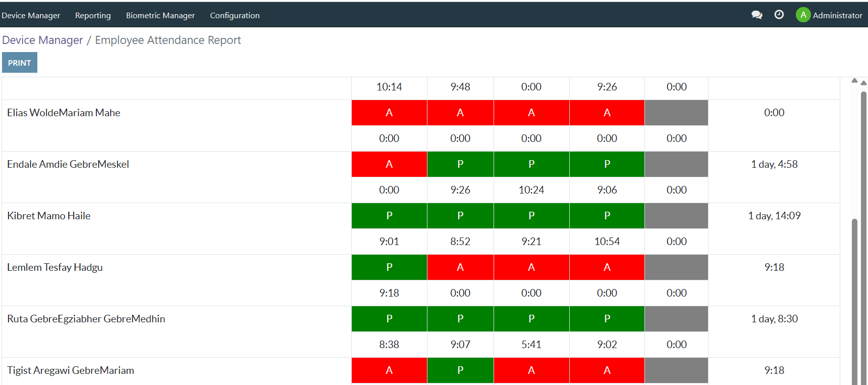Click the green Administrator avatar icon
The width and height of the screenshot is (868, 385).
point(803,15)
